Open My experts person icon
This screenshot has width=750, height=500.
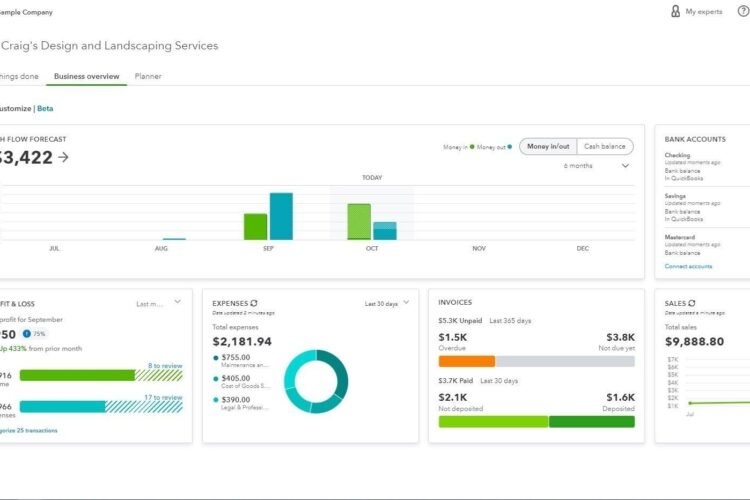pyautogui.click(x=675, y=11)
